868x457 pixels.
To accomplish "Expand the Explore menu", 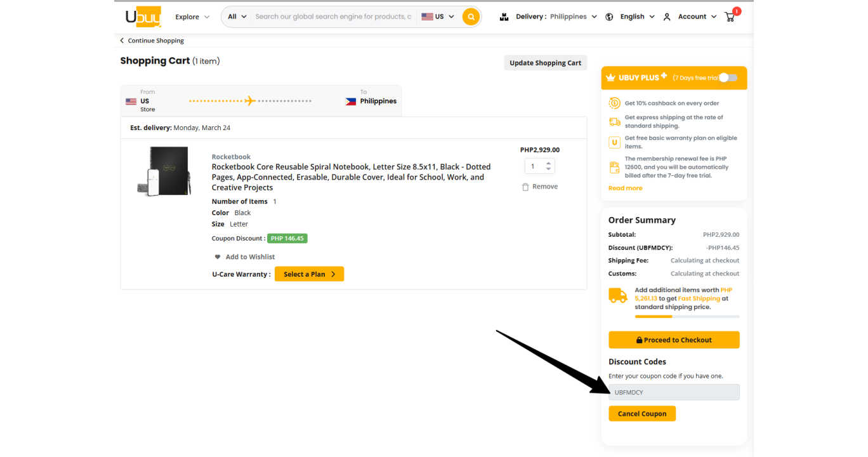I will pos(192,17).
